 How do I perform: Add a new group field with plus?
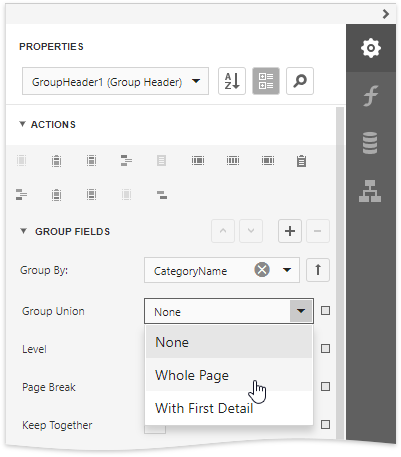(290, 231)
